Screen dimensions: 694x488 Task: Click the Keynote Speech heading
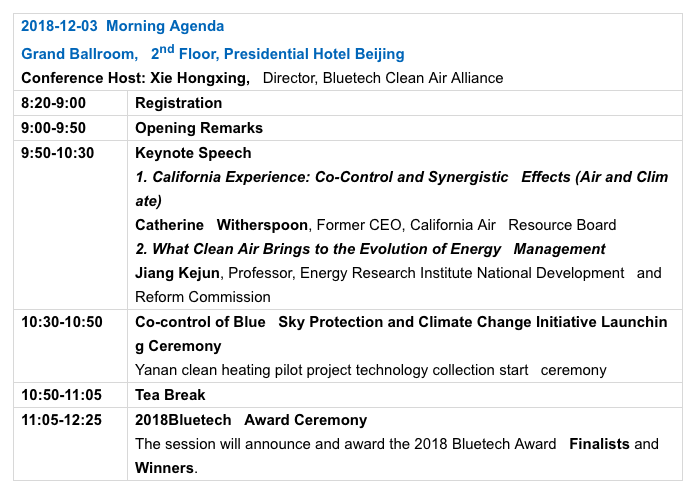(x=193, y=153)
